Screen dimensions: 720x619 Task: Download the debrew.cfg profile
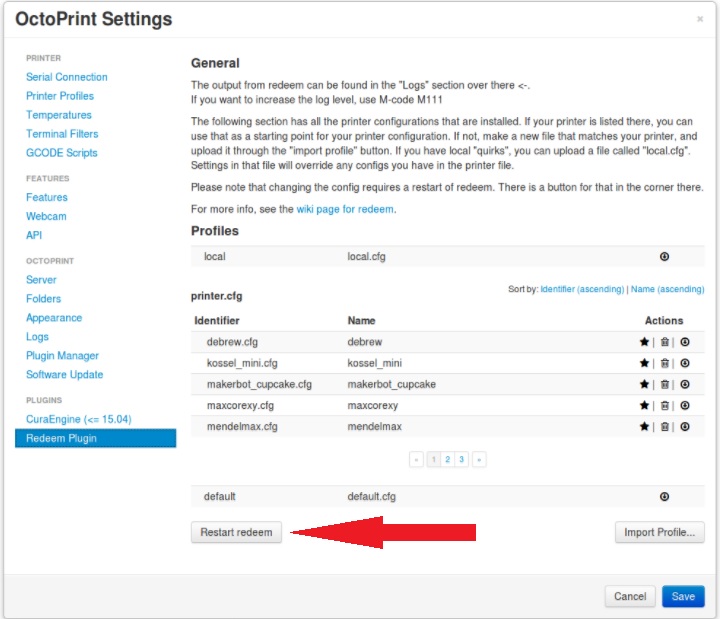(685, 342)
